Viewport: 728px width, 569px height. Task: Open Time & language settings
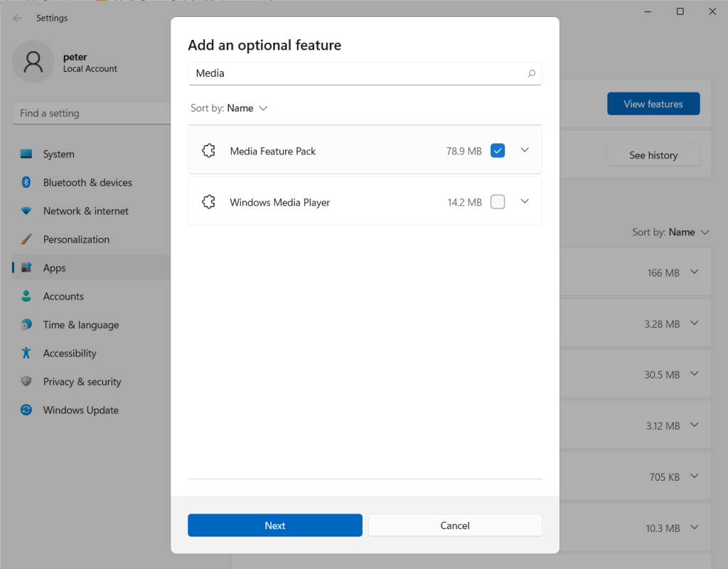(x=80, y=325)
